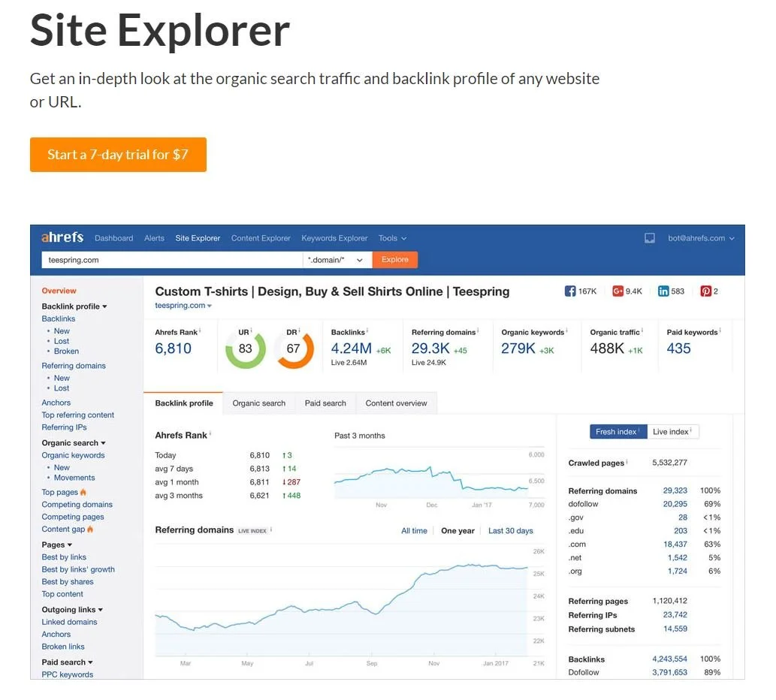Open PPC keywords in the sidebar
This screenshot has width=776, height=700.
[x=68, y=674]
